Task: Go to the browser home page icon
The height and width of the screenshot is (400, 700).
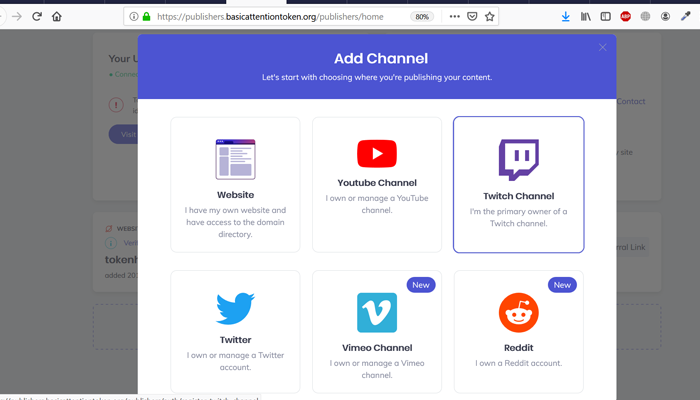Action: point(57,17)
